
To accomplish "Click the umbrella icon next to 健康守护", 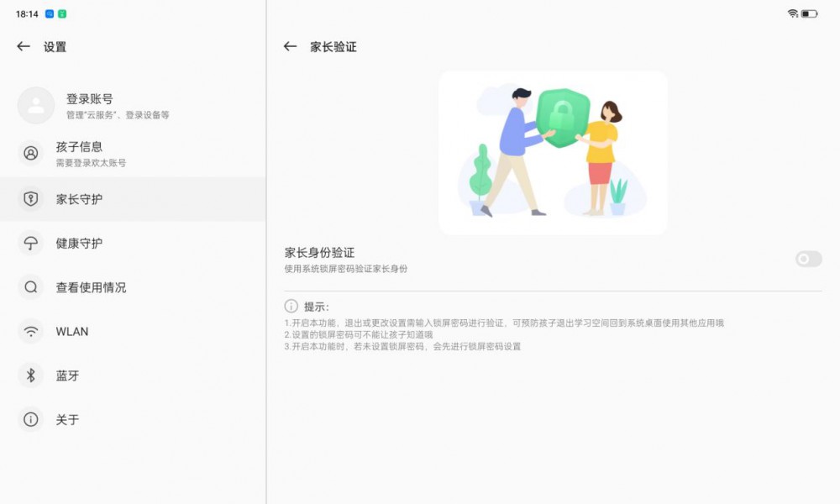I will tap(30, 244).
